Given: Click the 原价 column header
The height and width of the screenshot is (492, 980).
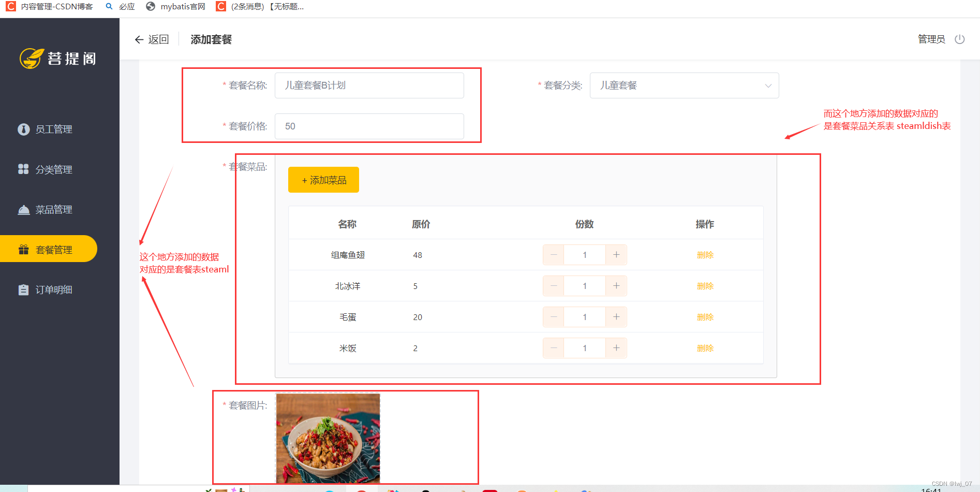Looking at the screenshot, I should [x=421, y=224].
